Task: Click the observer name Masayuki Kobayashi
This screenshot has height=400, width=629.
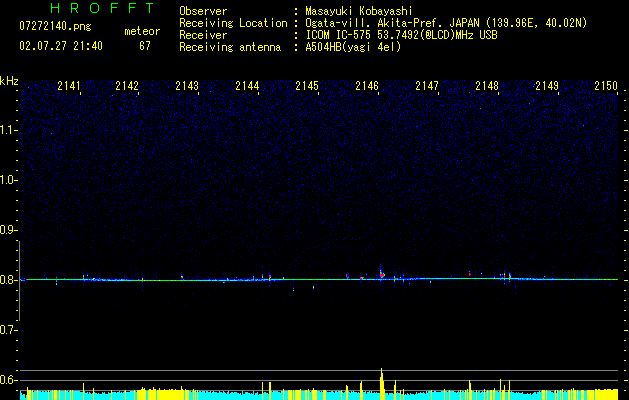Action: 359,11
